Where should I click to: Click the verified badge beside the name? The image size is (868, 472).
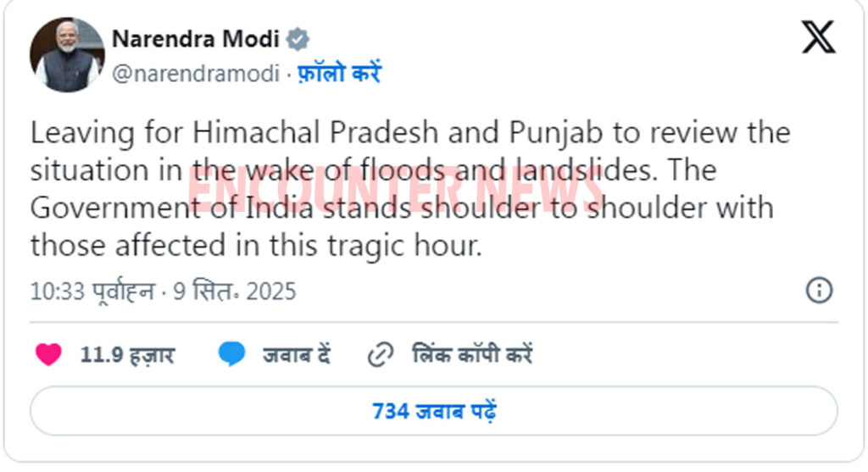point(298,38)
